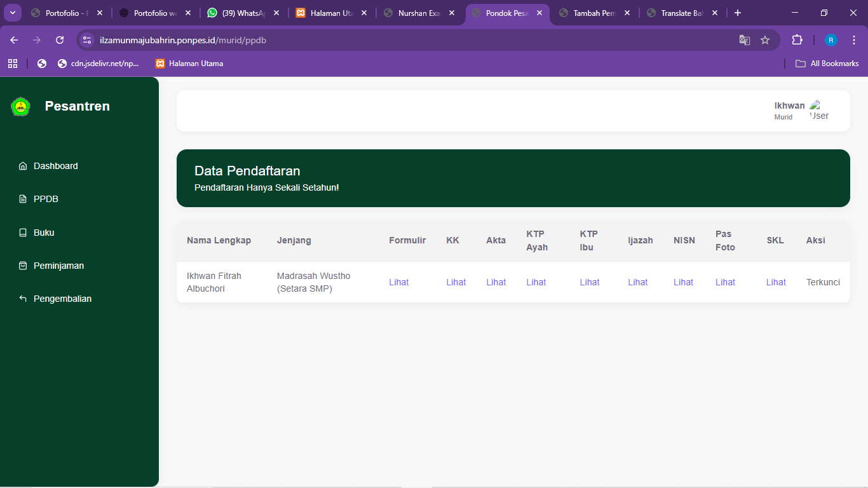The width and height of the screenshot is (868, 488).
Task: Open the Chrome three-dot menu
Action: [x=854, y=40]
